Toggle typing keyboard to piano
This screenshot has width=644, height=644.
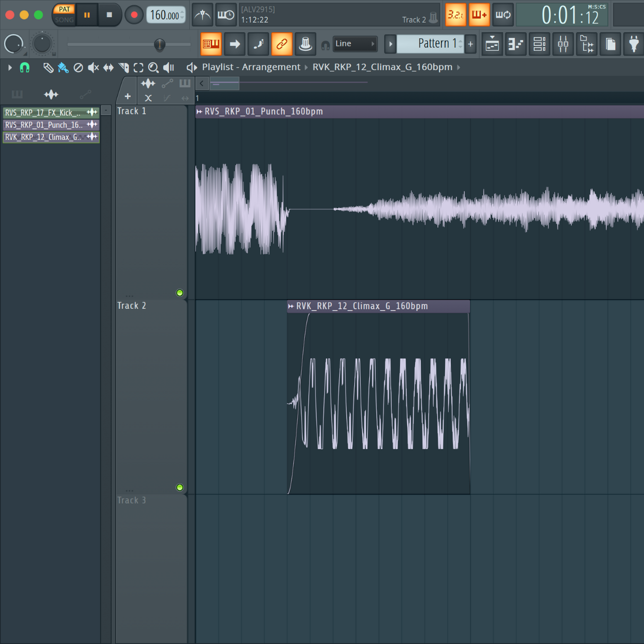coord(211,44)
